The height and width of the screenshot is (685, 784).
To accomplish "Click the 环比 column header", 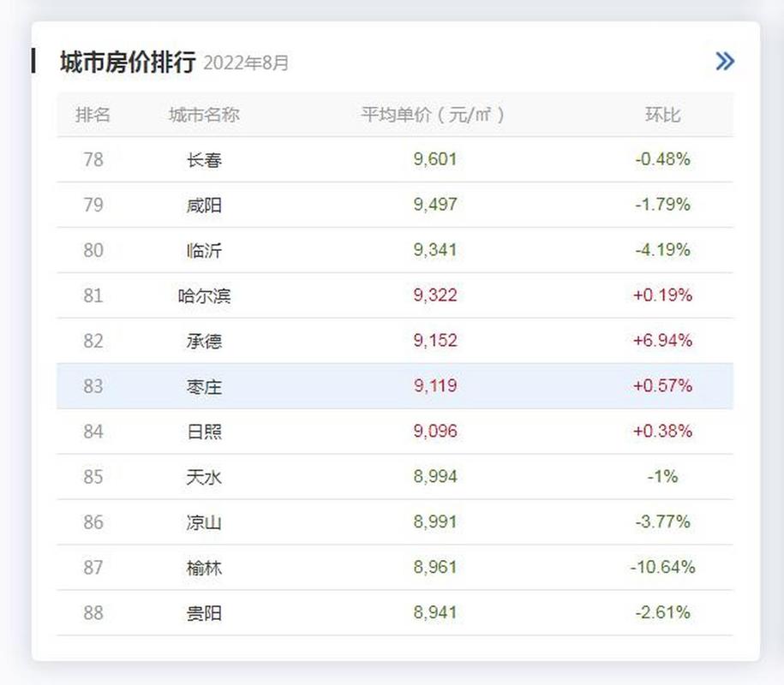I will (665, 115).
